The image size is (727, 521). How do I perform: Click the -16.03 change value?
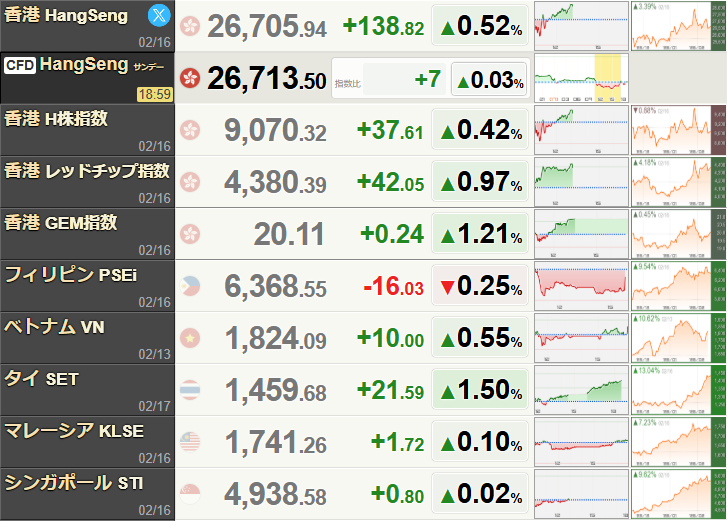click(394, 286)
